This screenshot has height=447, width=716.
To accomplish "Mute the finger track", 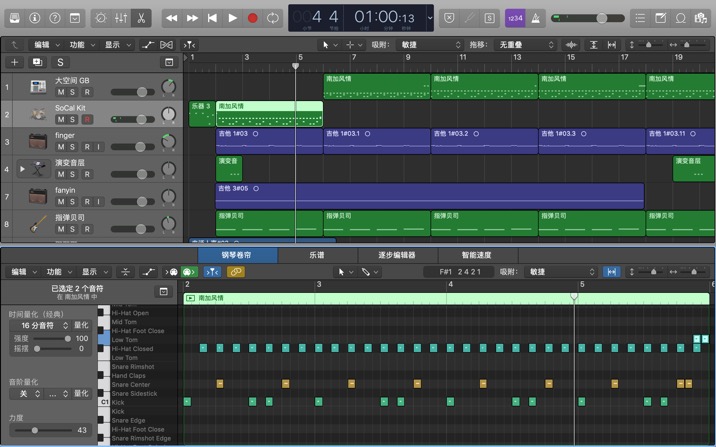I will 60,146.
